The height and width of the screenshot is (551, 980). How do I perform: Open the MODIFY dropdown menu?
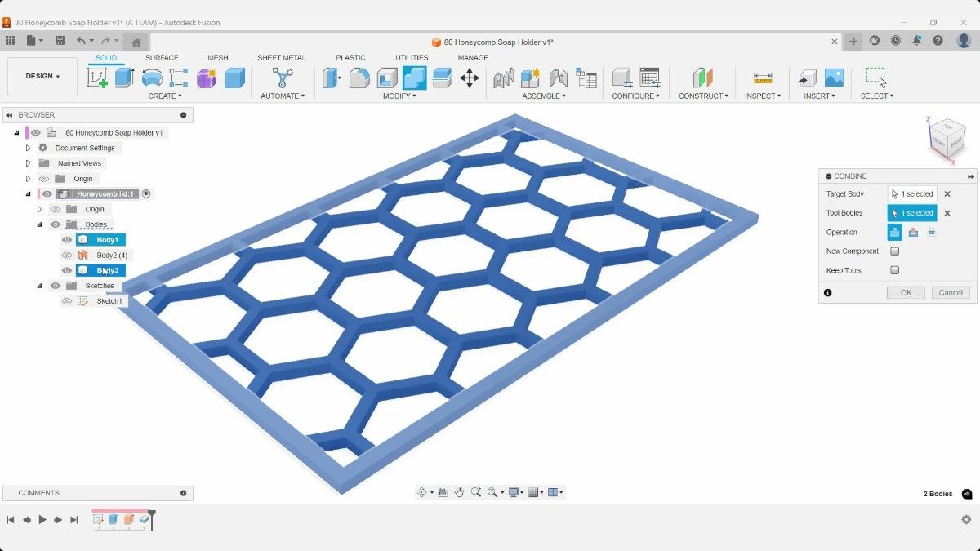pos(399,96)
